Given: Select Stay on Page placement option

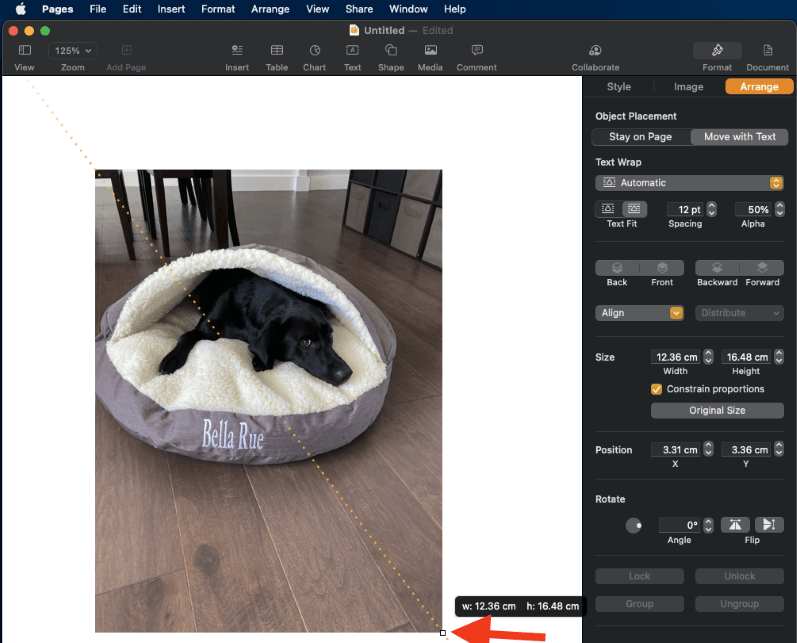Looking at the screenshot, I should pos(640,137).
